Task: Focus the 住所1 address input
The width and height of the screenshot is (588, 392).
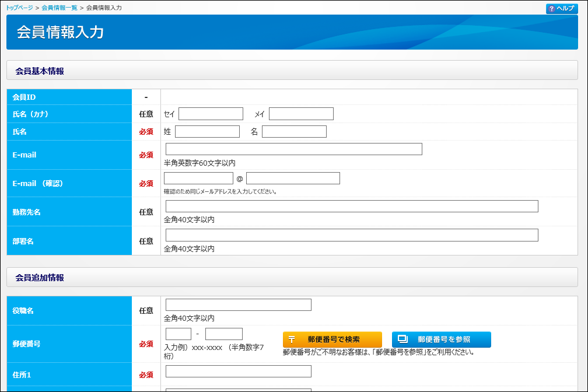Action: tap(238, 372)
